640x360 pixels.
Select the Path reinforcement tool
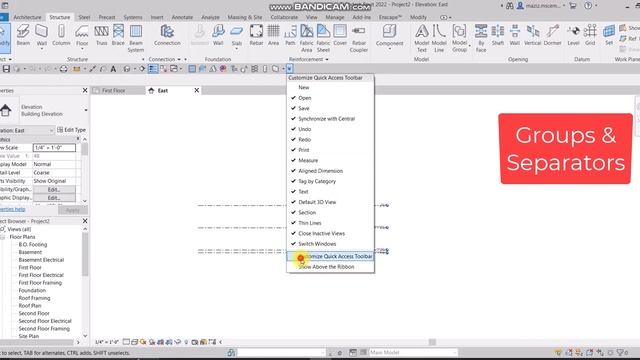tap(290, 35)
